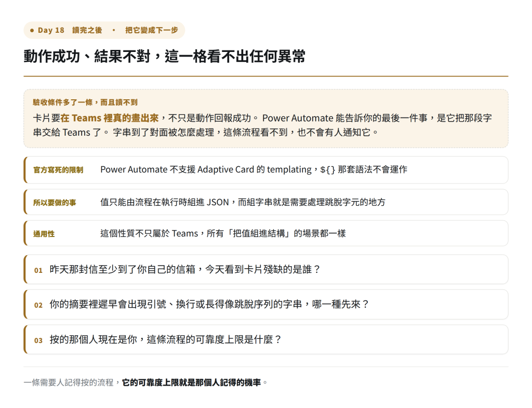Click the callout title "驗收條件多了一條，而且讀不到"
Viewport: 532px width, 408px height.
85,102
